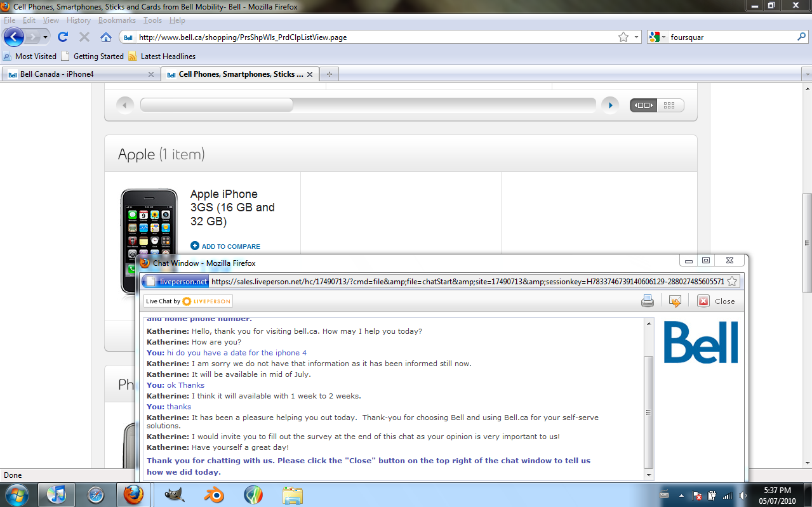
Task: Click the Live Chat by LivePerson badge
Action: pos(188,301)
